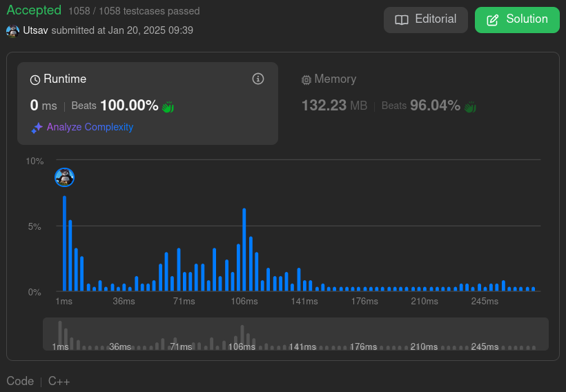Click the C++ language label
This screenshot has width=566, height=392.
point(59,381)
